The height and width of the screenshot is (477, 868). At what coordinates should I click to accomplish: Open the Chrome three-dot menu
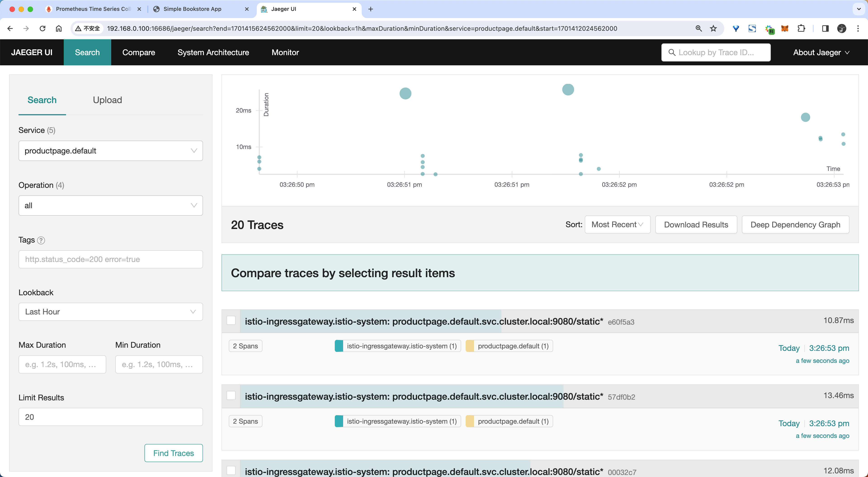[x=858, y=29]
